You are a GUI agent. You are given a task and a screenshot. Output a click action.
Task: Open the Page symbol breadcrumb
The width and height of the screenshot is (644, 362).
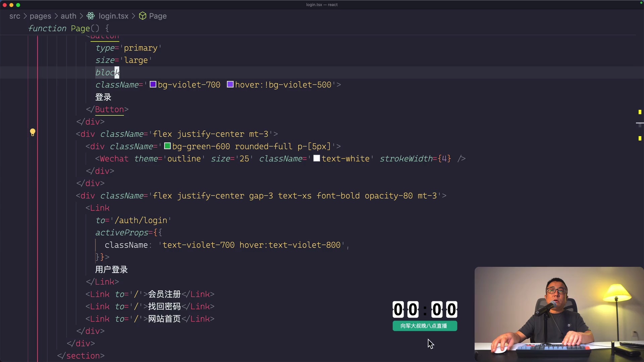(x=158, y=16)
